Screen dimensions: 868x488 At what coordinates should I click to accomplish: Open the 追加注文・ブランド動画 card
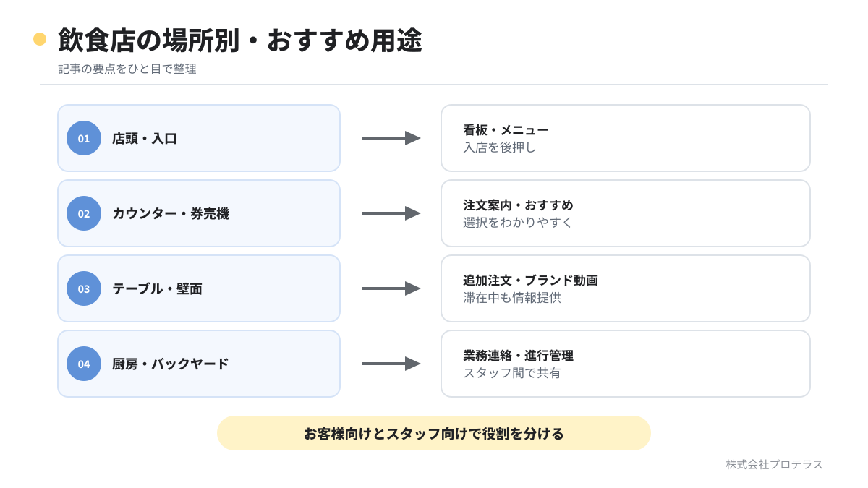click(x=626, y=288)
